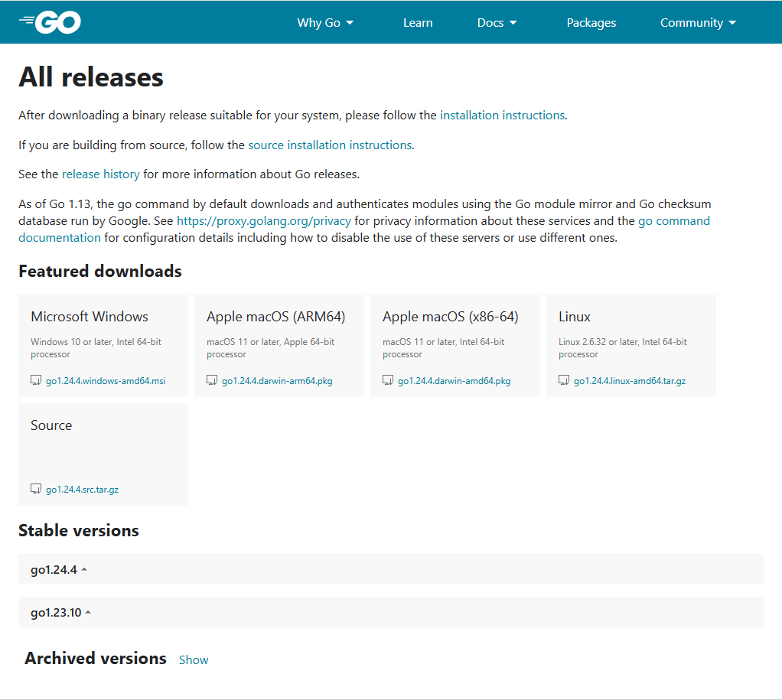Click the download icon beside go1.24.4.src.tar.gz
The image size is (782, 700).
pyautogui.click(x=36, y=489)
